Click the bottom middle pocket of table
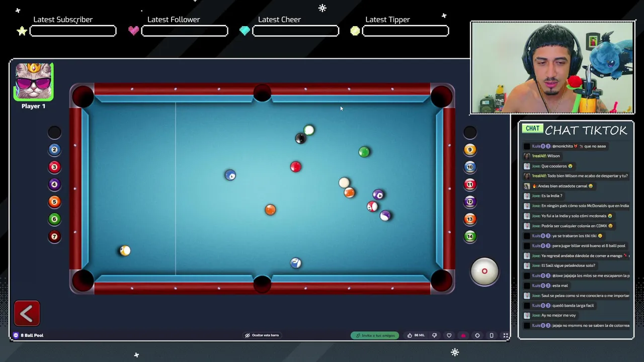644x362 pixels. [x=262, y=284]
